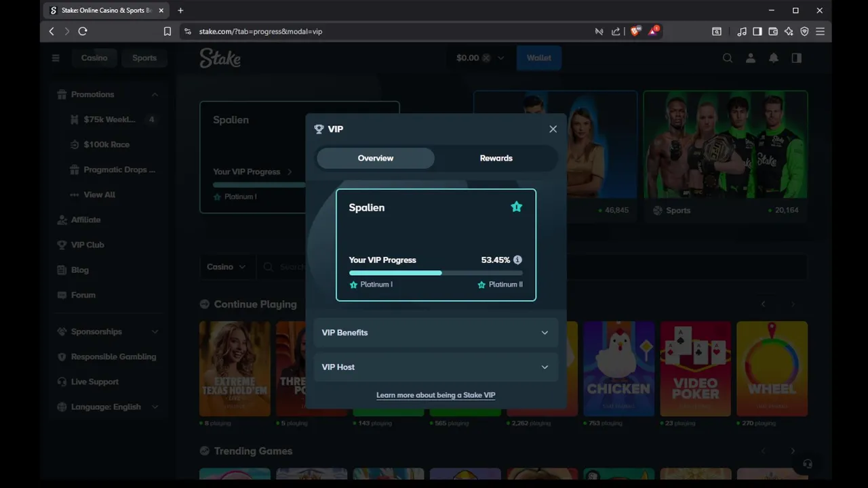This screenshot has height=488, width=868.
Task: Open VIP Club sidebar item
Action: click(x=87, y=245)
